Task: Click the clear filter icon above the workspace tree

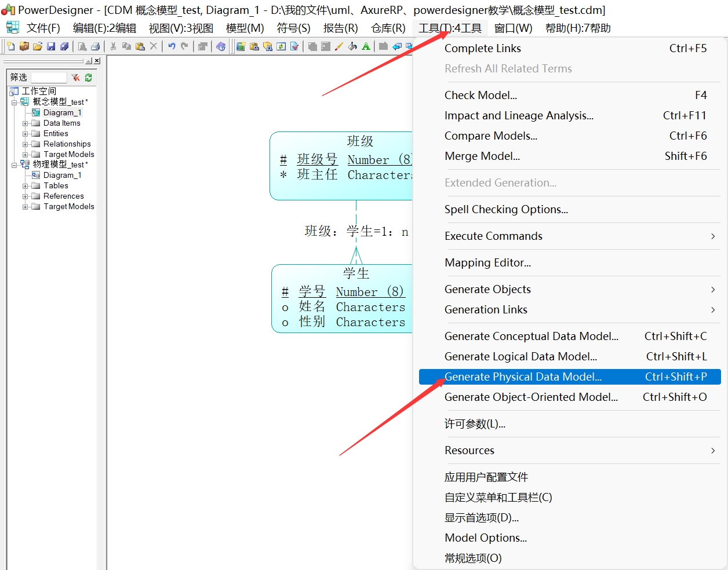Action: [76, 77]
